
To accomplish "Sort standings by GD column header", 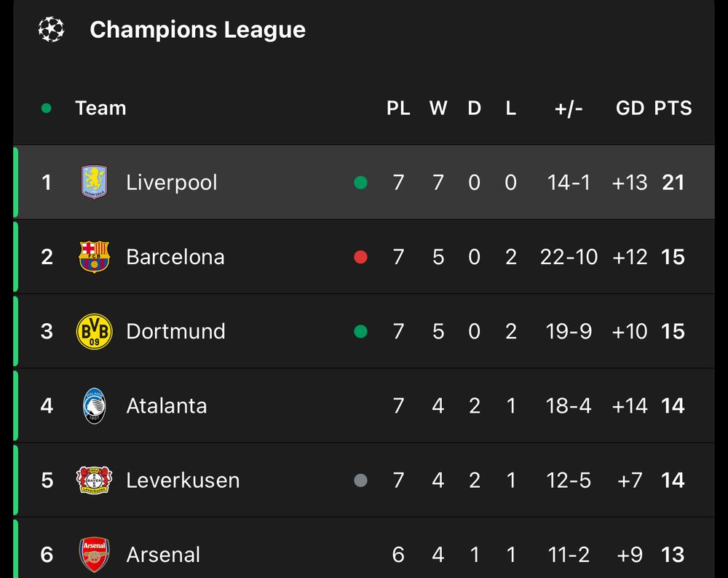I will 630,108.
